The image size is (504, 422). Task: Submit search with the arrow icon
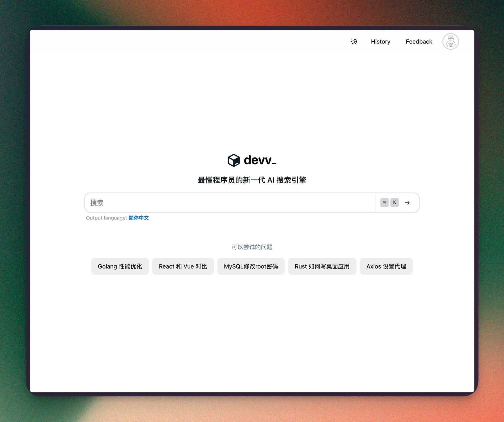pyautogui.click(x=407, y=203)
